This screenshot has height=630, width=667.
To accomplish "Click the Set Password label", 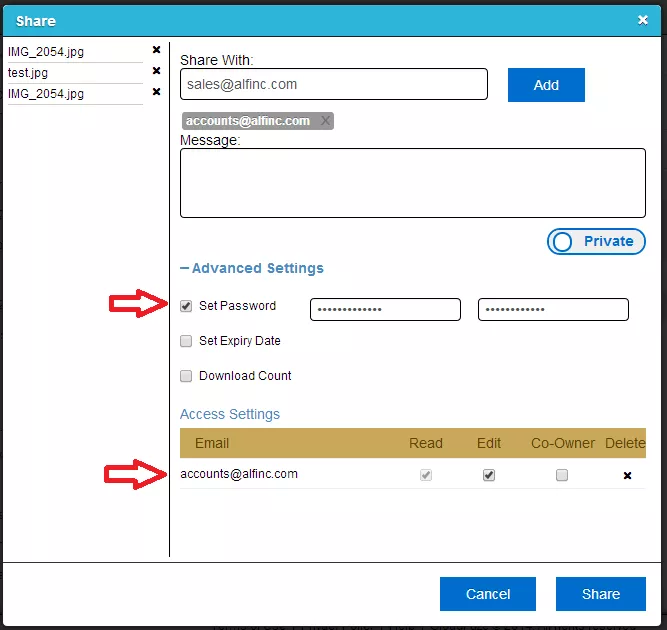I will (x=237, y=306).
